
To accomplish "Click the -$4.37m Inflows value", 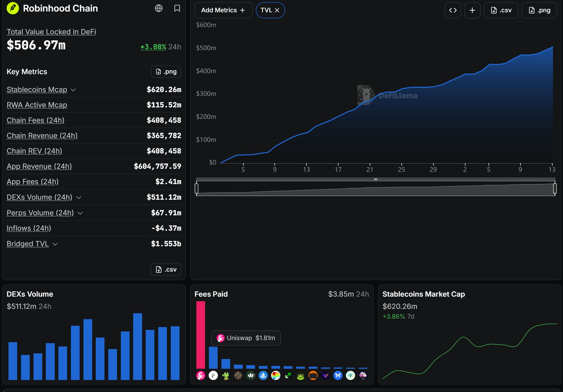I will 166,228.
